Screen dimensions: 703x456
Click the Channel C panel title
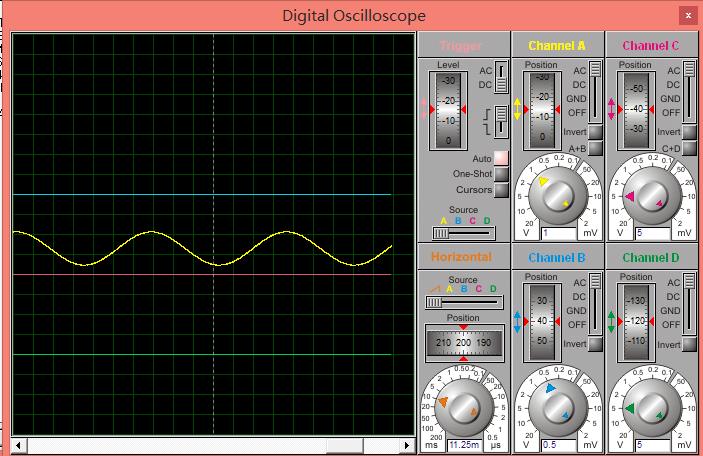point(651,46)
